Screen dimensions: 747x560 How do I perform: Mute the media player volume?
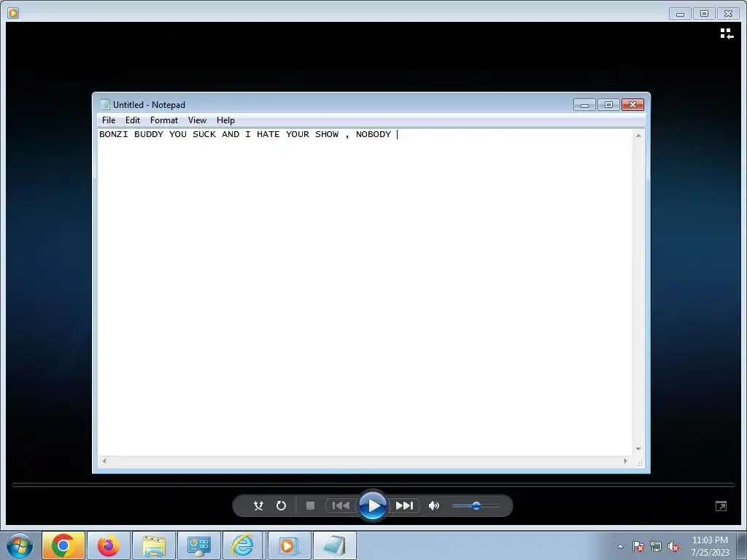point(433,506)
